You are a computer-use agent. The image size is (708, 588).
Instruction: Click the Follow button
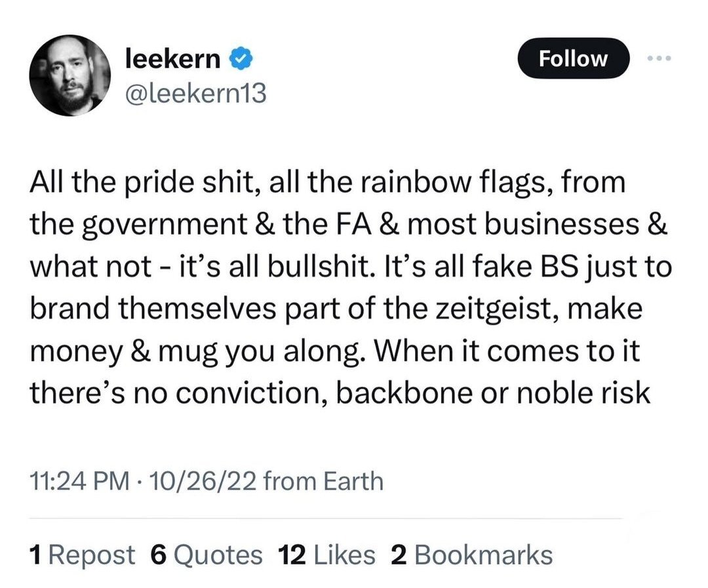click(x=573, y=59)
